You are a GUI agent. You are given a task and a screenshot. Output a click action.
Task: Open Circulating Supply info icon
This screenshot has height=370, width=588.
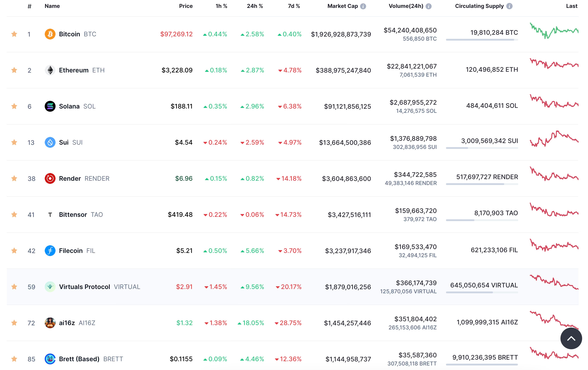[x=509, y=6]
